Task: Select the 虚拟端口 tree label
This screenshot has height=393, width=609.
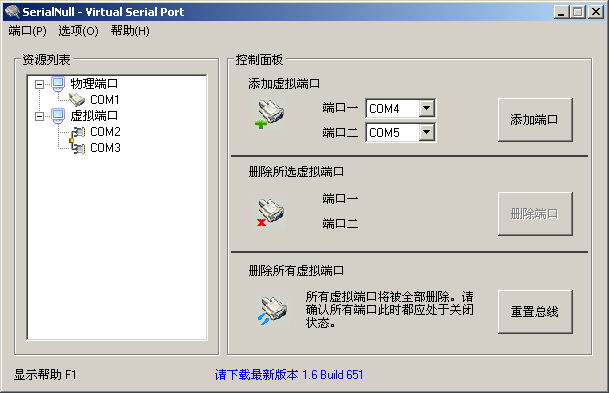Action: pos(94,115)
